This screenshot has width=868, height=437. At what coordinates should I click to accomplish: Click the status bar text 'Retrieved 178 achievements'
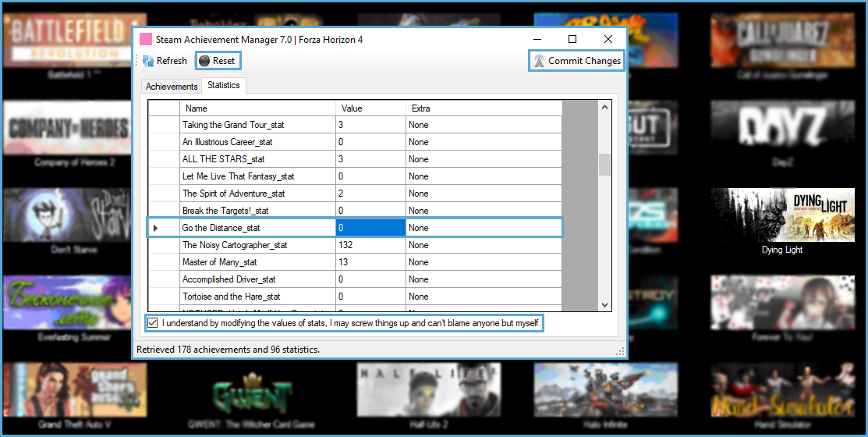pyautogui.click(x=228, y=350)
